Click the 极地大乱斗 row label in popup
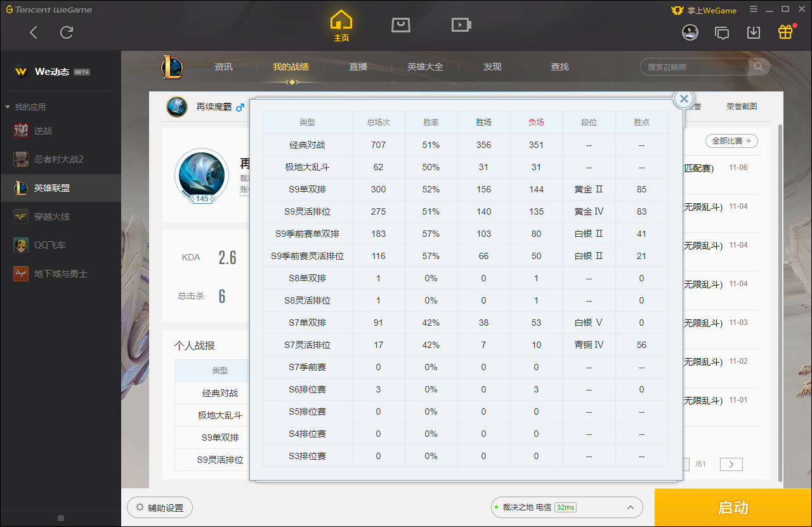This screenshot has height=527, width=812. point(307,167)
